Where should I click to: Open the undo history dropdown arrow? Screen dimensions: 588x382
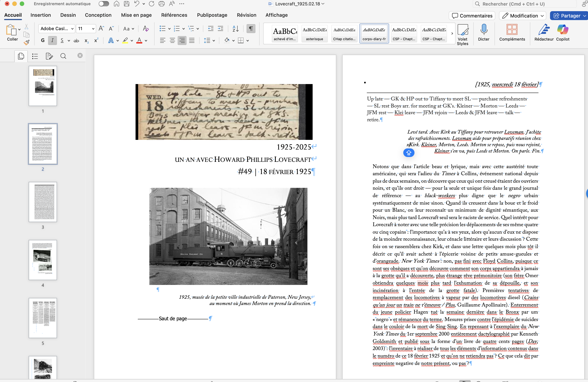[144, 4]
